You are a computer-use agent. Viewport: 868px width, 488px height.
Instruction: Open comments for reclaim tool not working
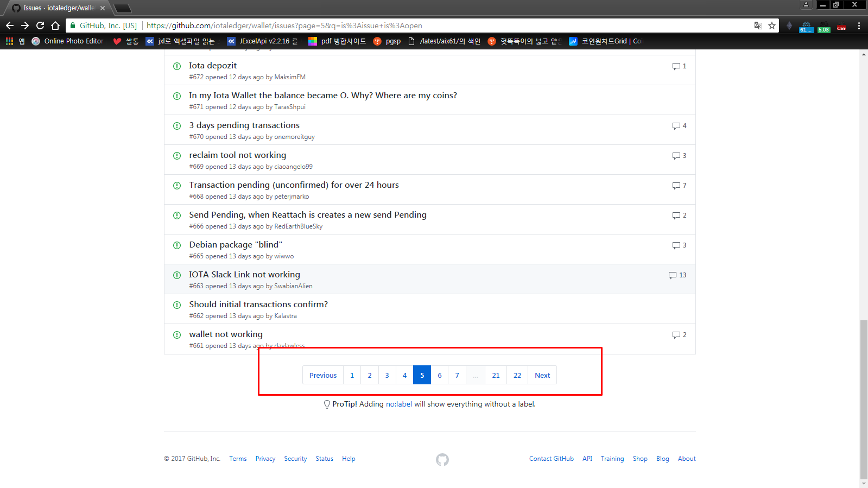coord(679,155)
